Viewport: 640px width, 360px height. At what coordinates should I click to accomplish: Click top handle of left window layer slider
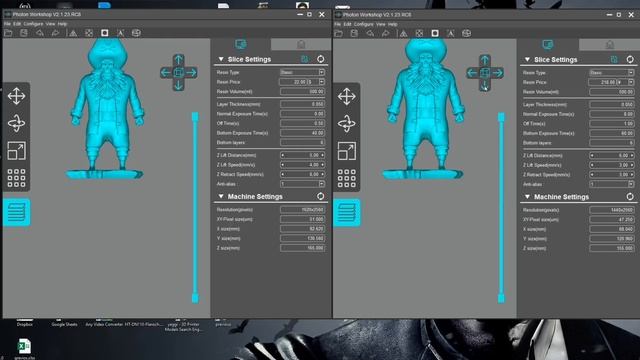tap(195, 117)
